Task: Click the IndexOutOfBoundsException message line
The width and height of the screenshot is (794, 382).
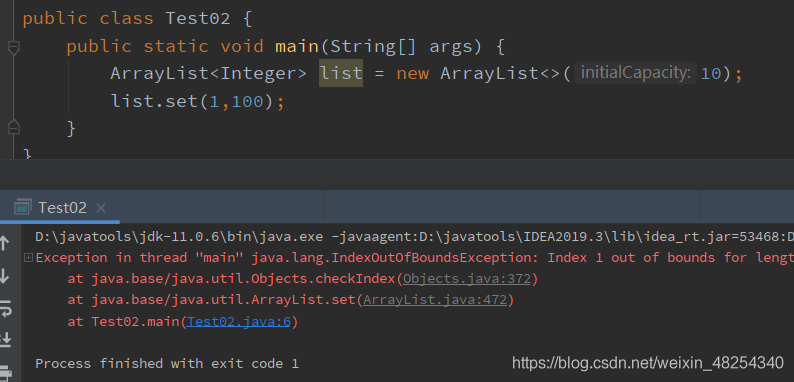Action: [x=415, y=257]
